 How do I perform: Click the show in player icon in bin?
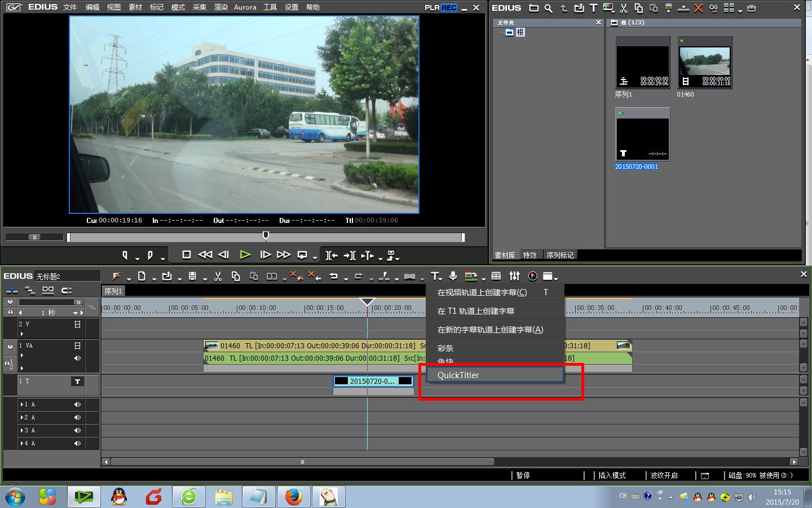pos(668,8)
